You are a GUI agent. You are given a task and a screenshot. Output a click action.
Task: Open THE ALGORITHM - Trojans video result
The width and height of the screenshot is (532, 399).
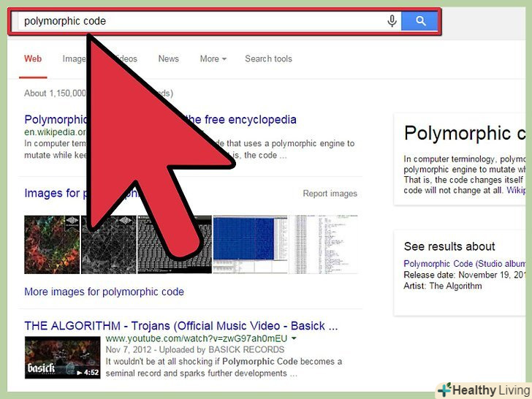coord(181,326)
